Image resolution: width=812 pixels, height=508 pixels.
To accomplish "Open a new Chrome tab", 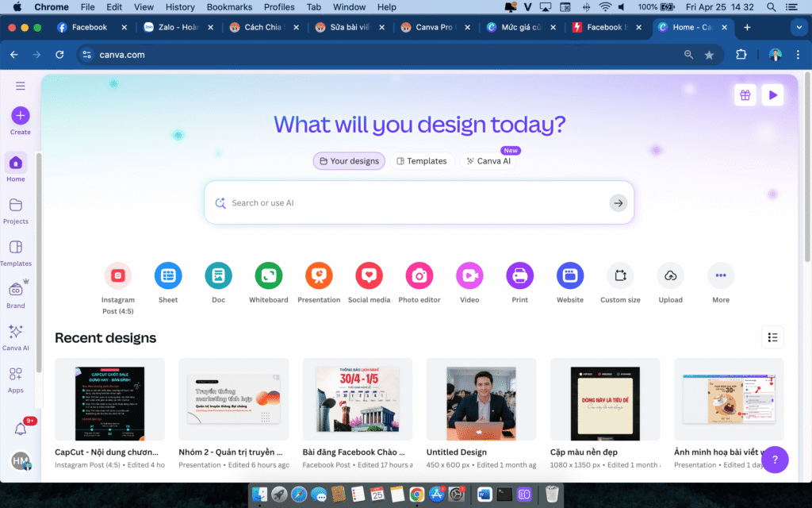I will [747, 28].
